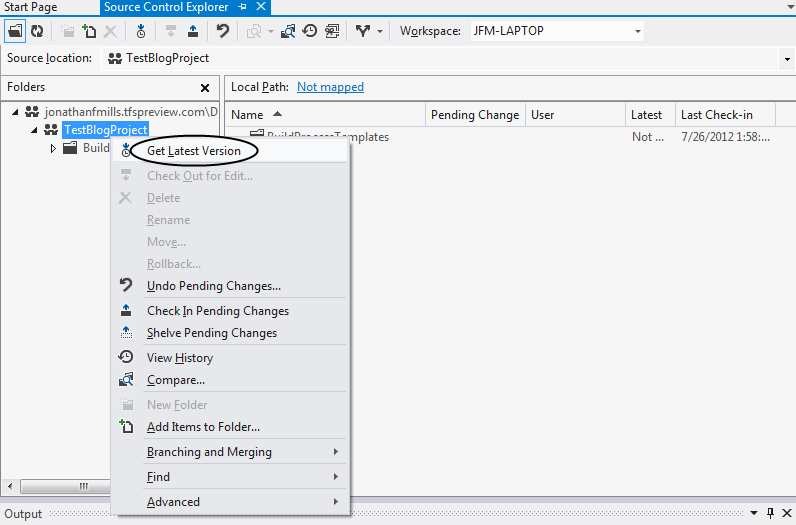Image resolution: width=796 pixels, height=525 pixels.
Task: Close the Folders pane
Action: 205,88
